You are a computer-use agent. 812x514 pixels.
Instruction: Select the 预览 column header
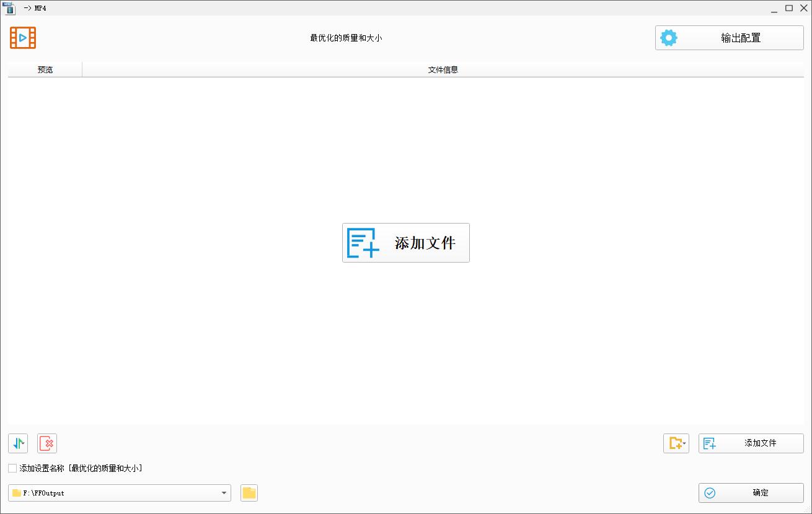tap(45, 69)
